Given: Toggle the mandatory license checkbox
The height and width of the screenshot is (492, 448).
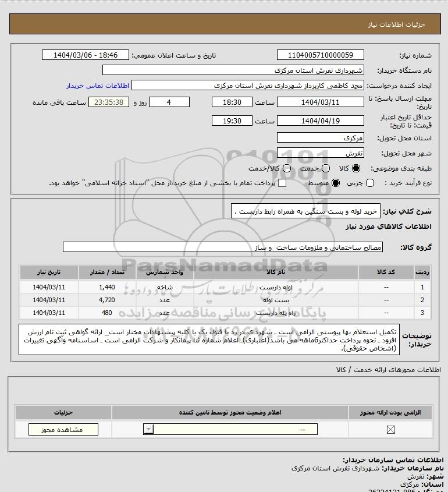Looking at the screenshot, I should pos(390,430).
